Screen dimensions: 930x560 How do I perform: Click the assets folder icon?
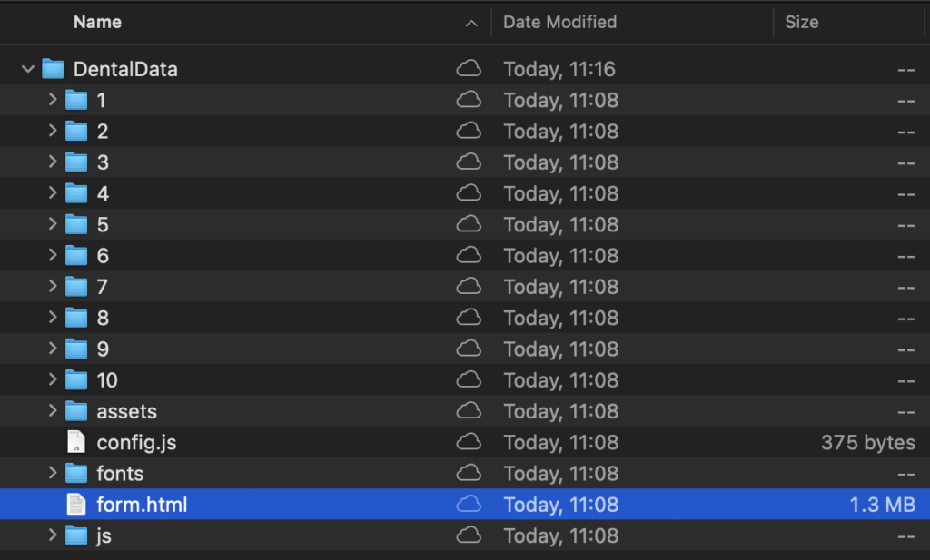(76, 411)
